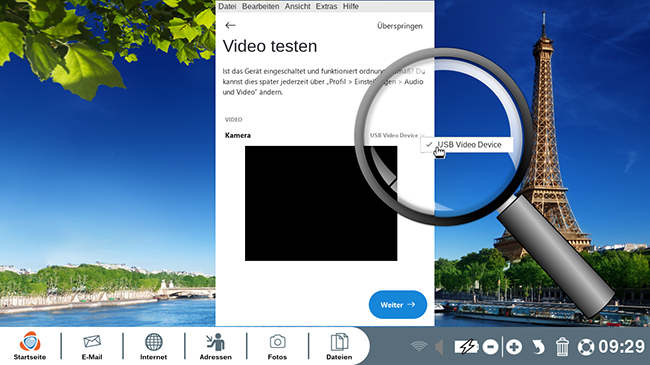Zoom in with the plus icon

(514, 347)
